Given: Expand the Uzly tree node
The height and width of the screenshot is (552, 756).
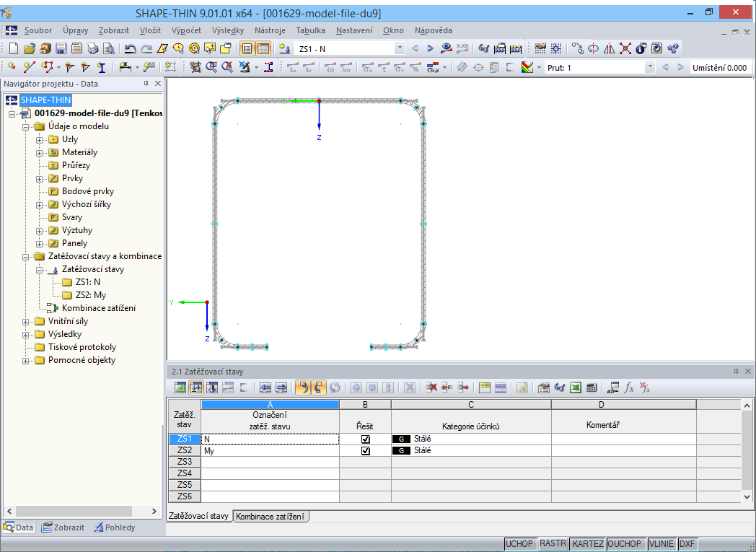Looking at the screenshot, I should (40, 140).
